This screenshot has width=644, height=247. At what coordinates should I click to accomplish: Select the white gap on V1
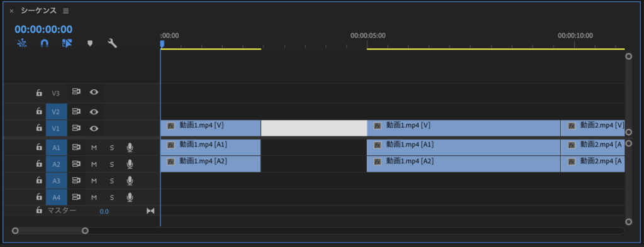pyautogui.click(x=314, y=128)
